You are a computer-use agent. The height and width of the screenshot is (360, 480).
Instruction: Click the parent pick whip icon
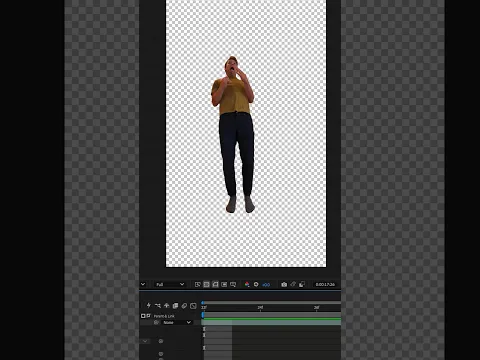pyautogui.click(x=156, y=322)
